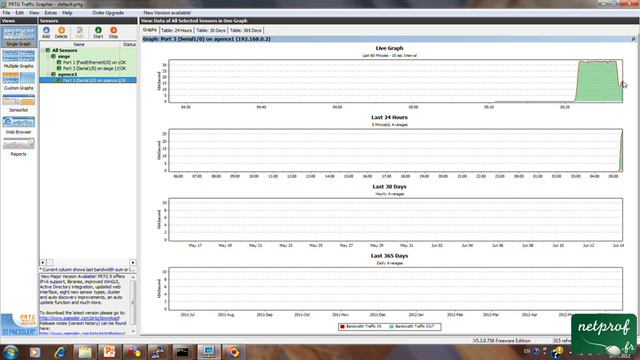Click the greyed Edit sensor icon
Screen dimensions: 640x360
(80, 33)
